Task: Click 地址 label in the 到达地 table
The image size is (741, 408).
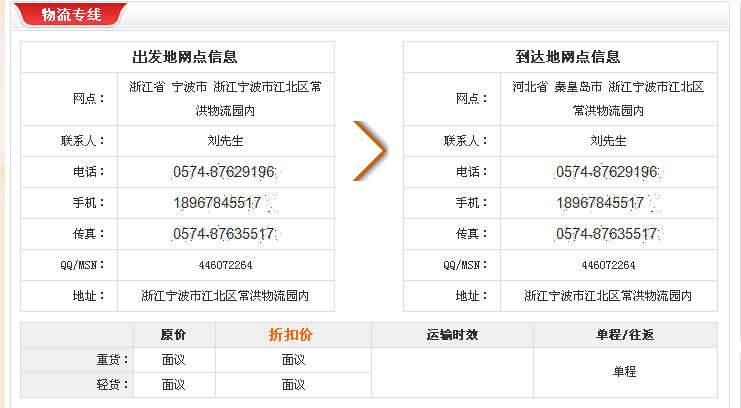Action: point(472,296)
